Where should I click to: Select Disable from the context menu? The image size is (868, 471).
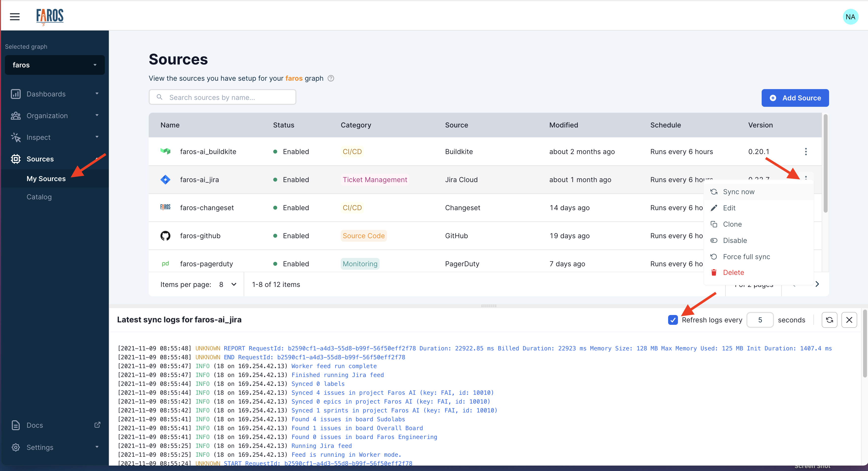coord(735,241)
